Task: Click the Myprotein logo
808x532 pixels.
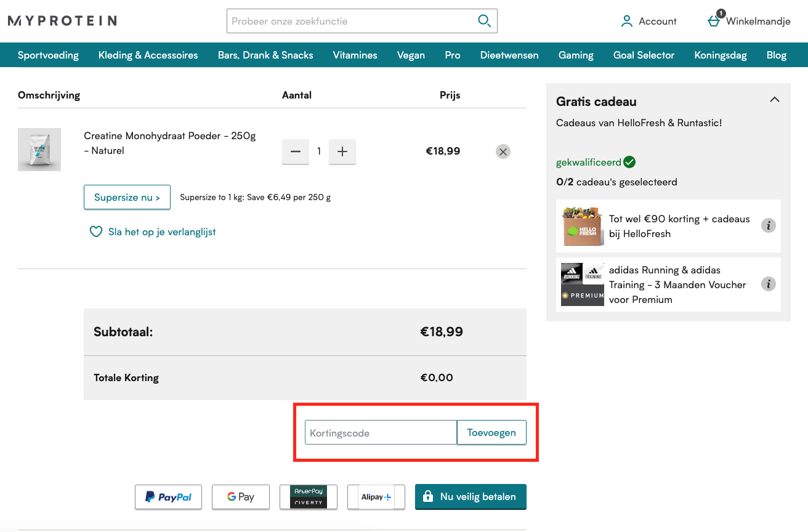Action: [62, 21]
